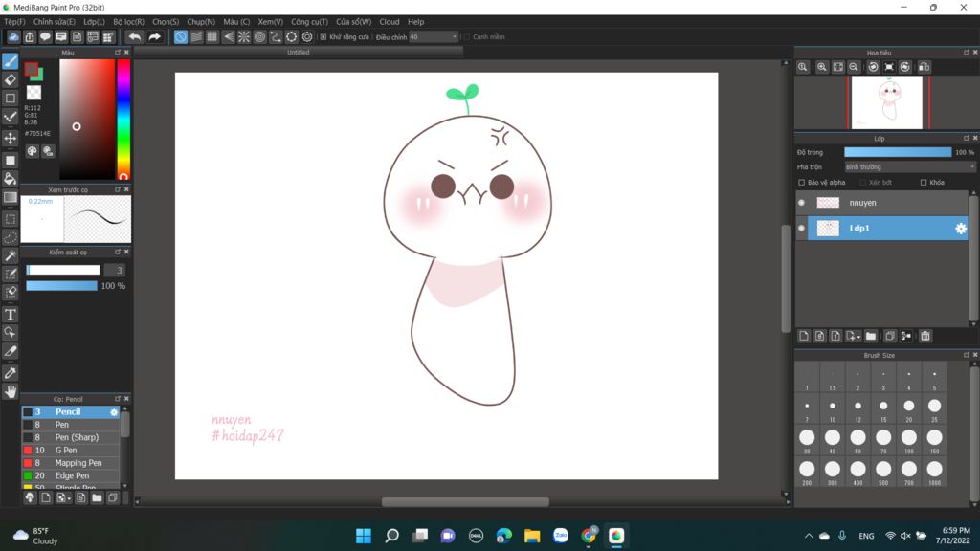Click the canvas horizontal scrollbar

pos(466,501)
